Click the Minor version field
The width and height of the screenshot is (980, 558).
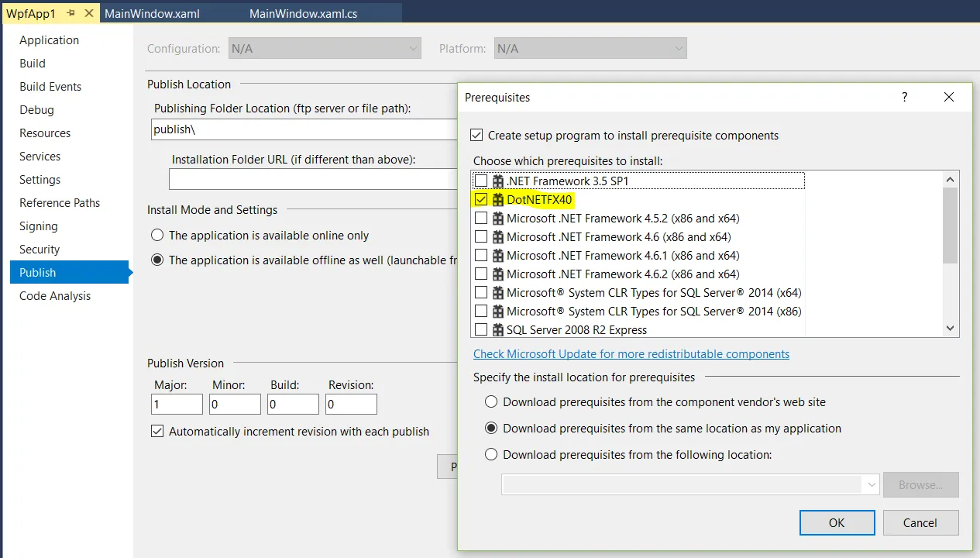(x=236, y=405)
